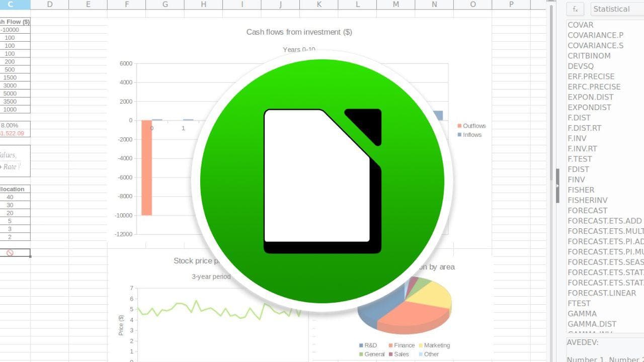Click column F header
This screenshot has width=644, height=362.
126,5
